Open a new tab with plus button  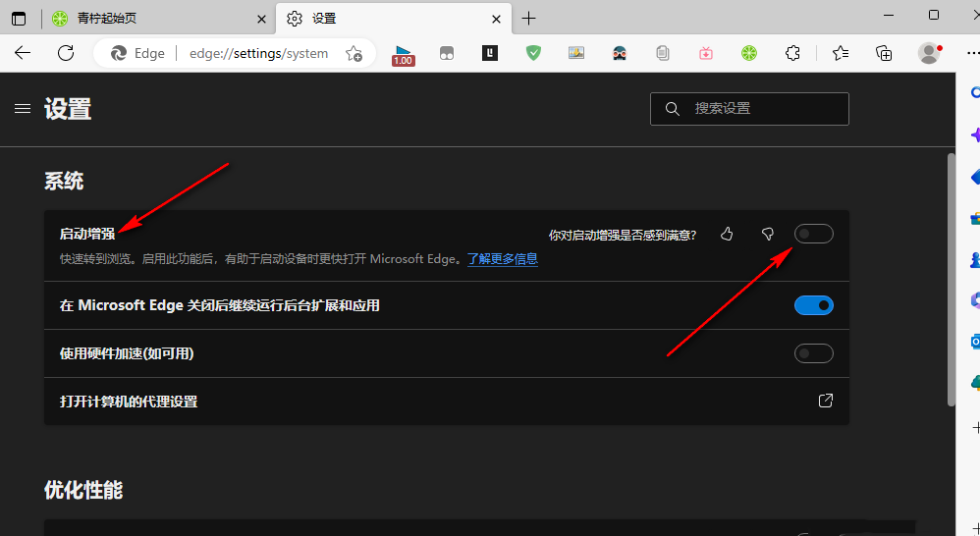click(x=528, y=19)
